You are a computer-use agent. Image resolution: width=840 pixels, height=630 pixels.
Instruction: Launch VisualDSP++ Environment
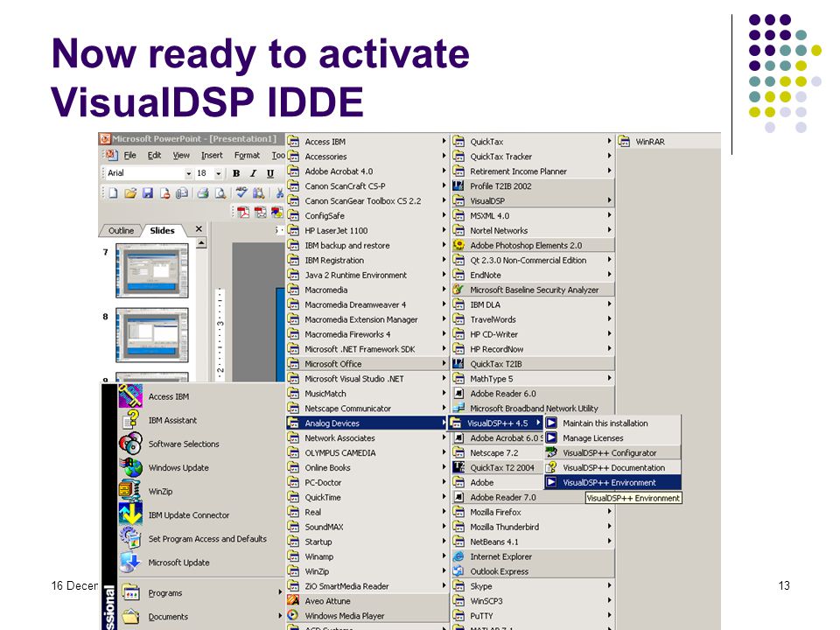click(x=612, y=482)
